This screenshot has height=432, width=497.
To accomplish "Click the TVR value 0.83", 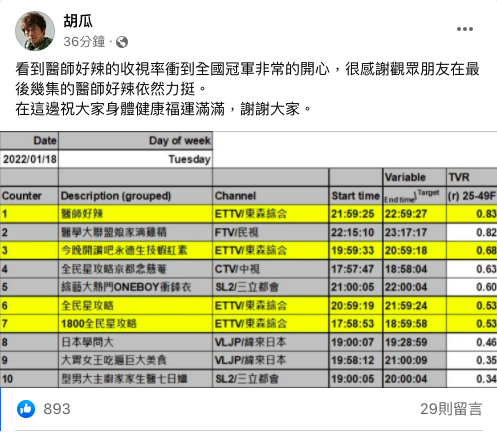I will [x=472, y=214].
